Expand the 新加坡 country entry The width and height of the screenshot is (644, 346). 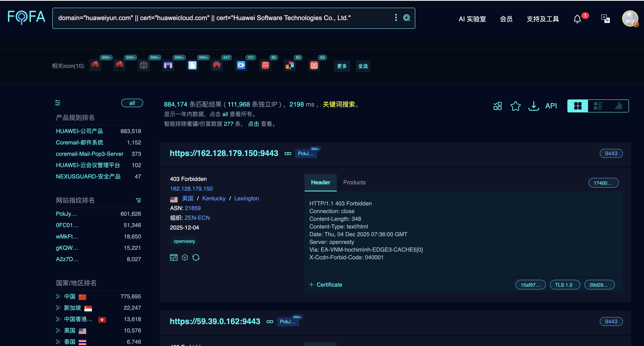(58, 308)
